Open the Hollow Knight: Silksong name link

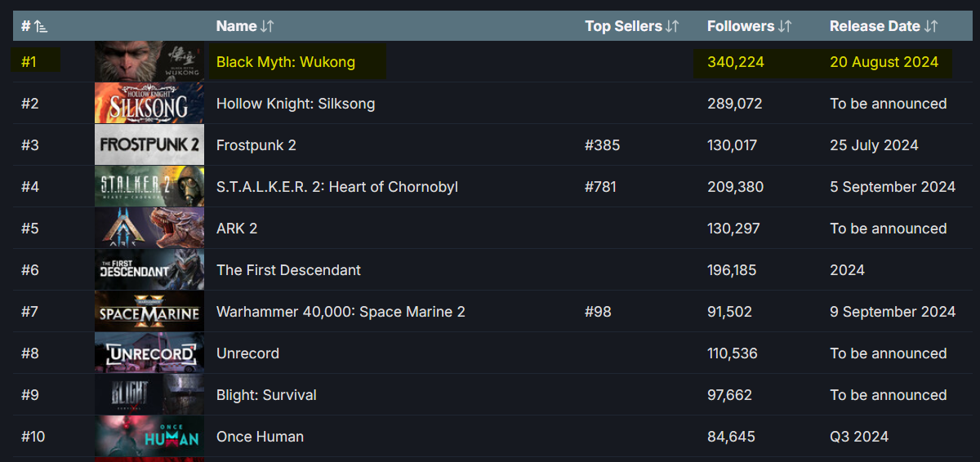(x=296, y=104)
